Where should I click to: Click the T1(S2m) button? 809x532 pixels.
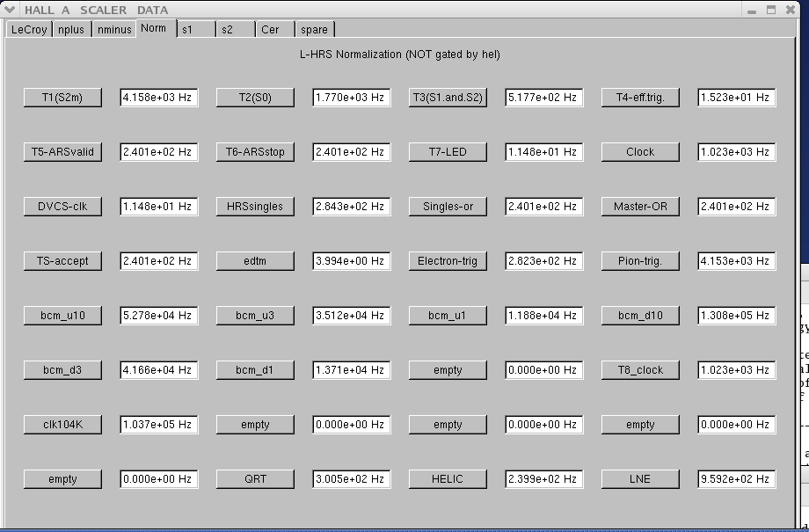(x=62, y=98)
